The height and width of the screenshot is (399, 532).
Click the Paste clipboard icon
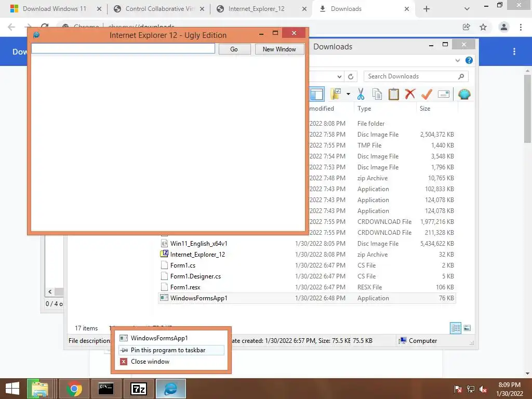click(394, 94)
